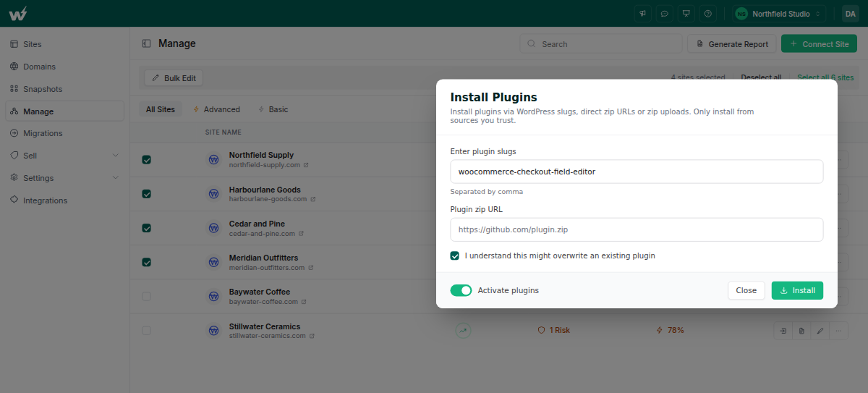Expand the Settings sidebar section
This screenshot has width=868, height=393.
point(65,178)
